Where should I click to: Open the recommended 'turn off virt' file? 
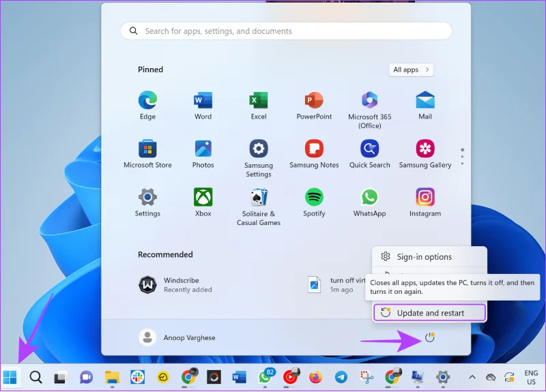coord(336,284)
